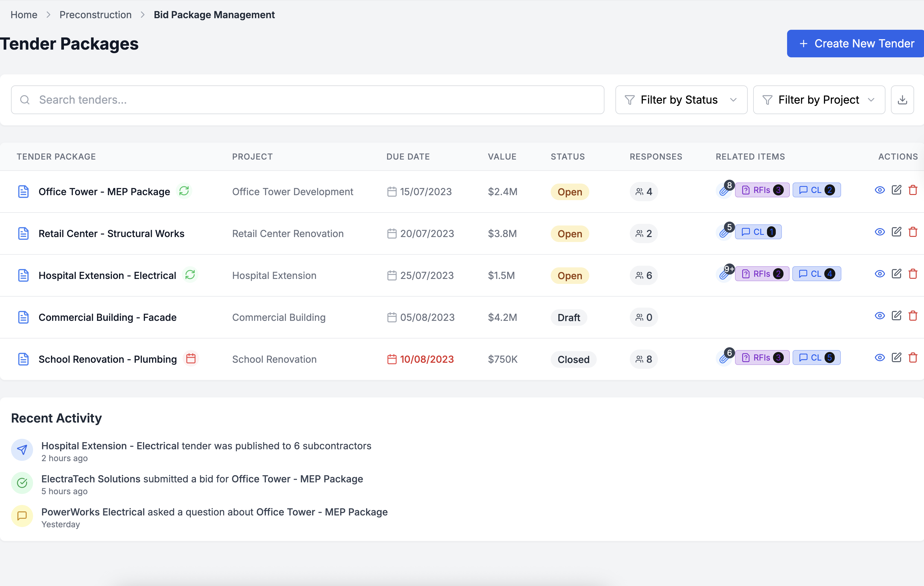
Task: View the Office Tower - MEP Package tender
Action: 879,190
